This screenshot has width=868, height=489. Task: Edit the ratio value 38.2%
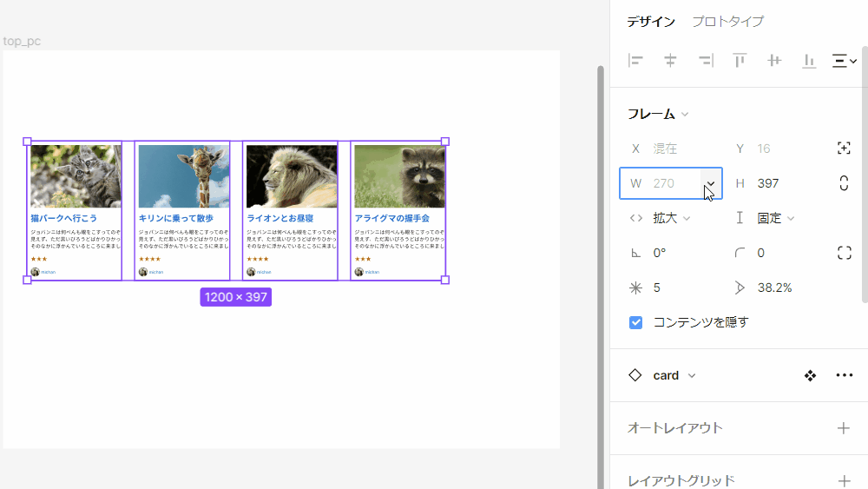pos(774,287)
